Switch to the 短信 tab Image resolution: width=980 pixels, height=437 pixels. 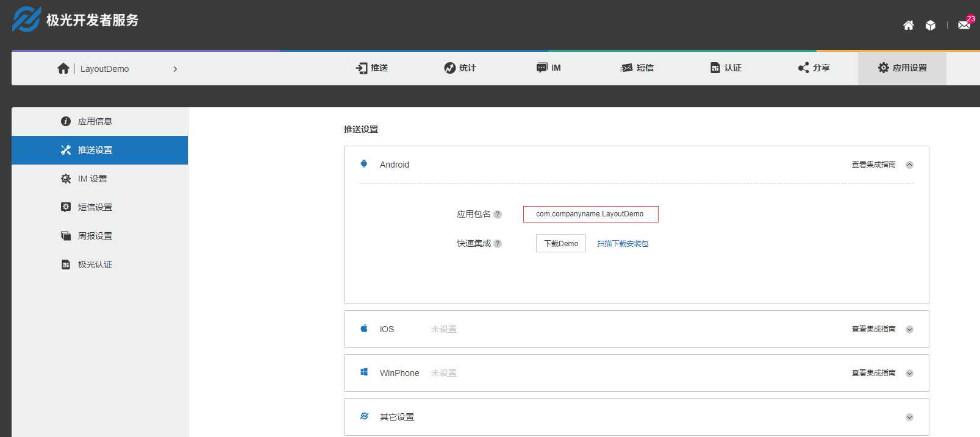(637, 68)
